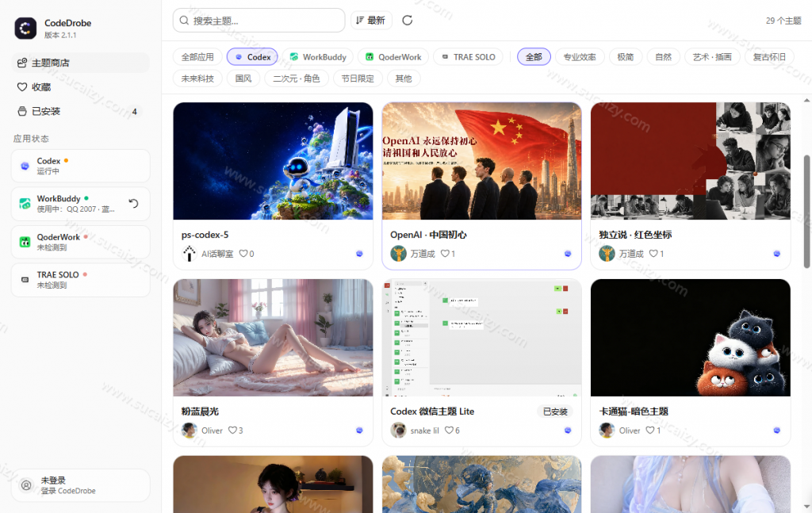Screen dimensions: 812x513
Task: Click the restore arrow icon on WorkBuddy
Action: coord(133,204)
